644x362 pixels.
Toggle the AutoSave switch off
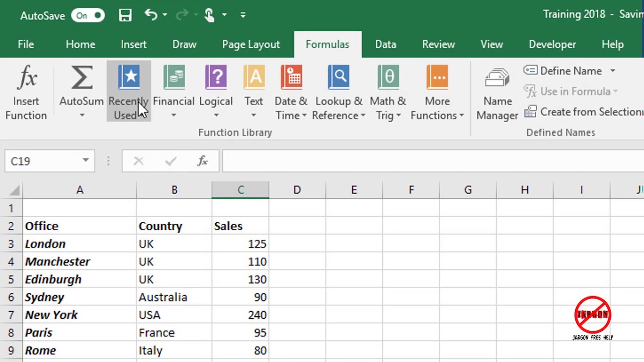click(x=88, y=16)
